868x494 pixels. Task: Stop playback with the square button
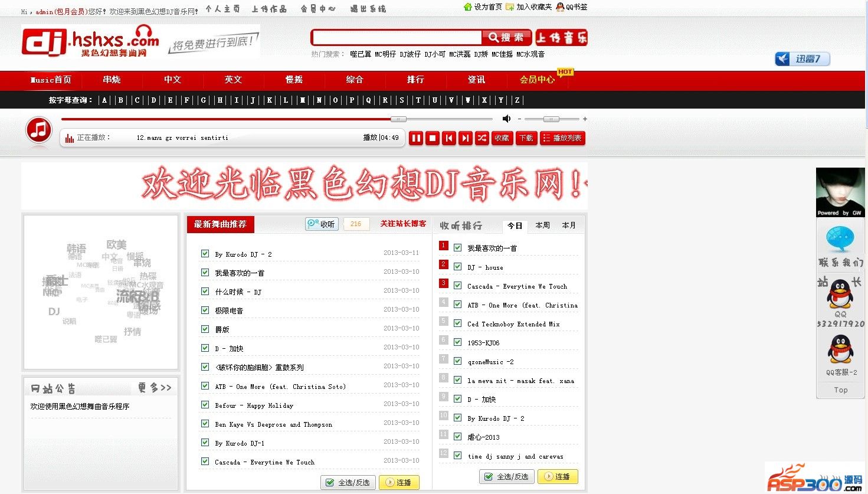[x=433, y=138]
